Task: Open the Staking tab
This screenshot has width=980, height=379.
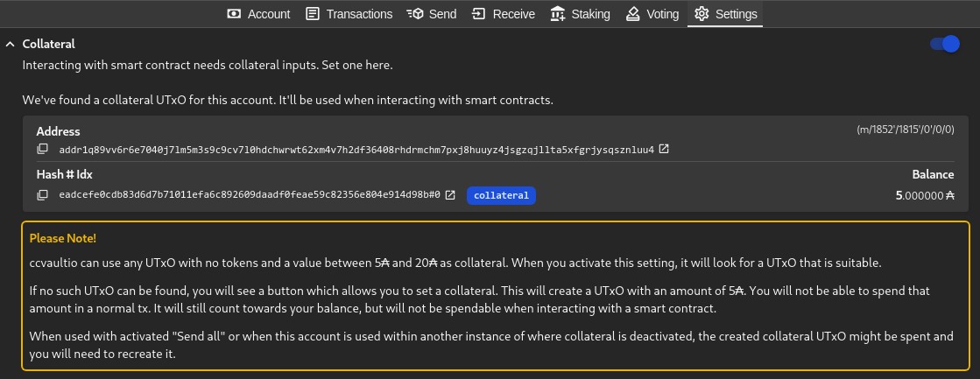Action: point(582,14)
